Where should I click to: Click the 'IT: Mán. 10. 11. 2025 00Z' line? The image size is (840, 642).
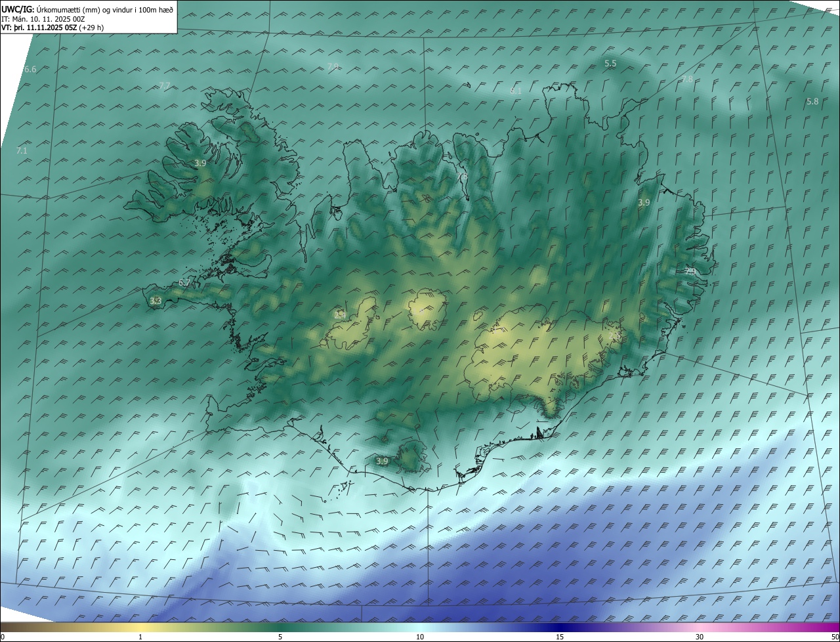point(43,19)
